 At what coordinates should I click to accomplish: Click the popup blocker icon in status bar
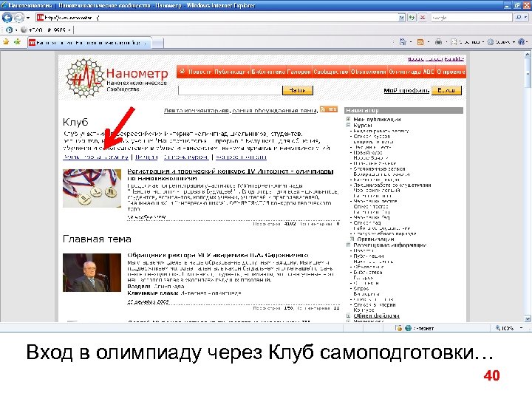click(399, 328)
